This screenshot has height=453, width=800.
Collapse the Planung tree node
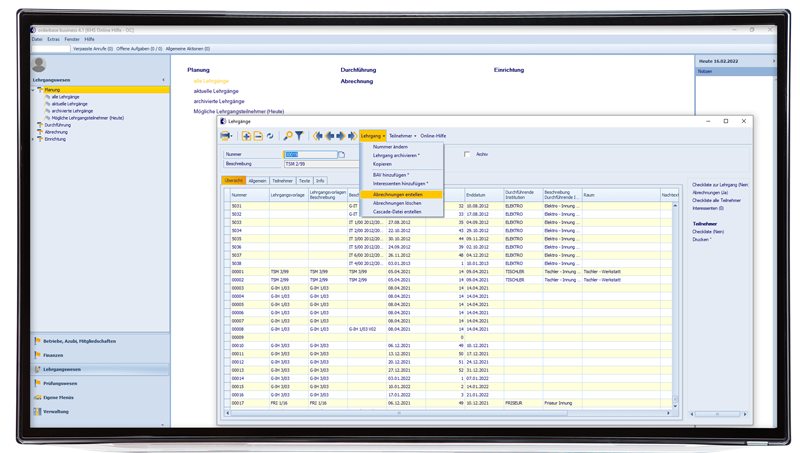pyautogui.click(x=34, y=90)
